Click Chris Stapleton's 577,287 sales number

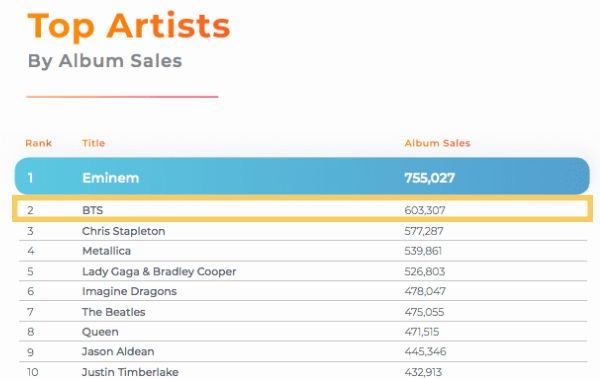[x=424, y=231]
